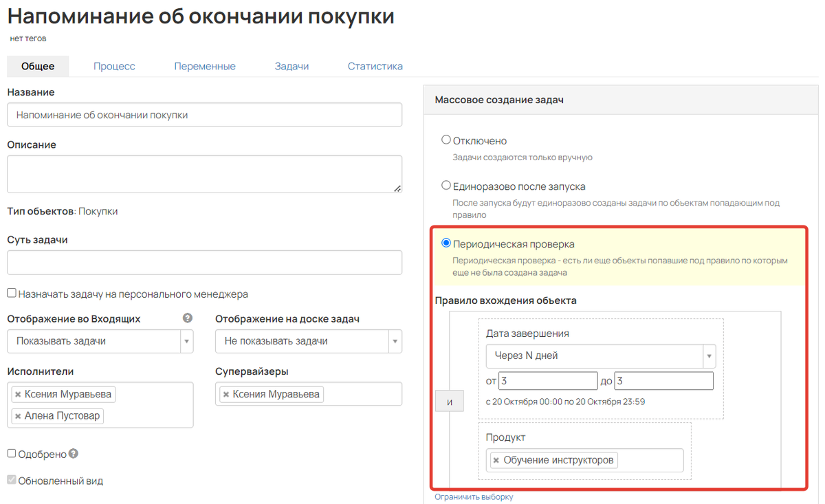The height and width of the screenshot is (504, 825).
Task: Click the Название input field
Action: pos(204,115)
